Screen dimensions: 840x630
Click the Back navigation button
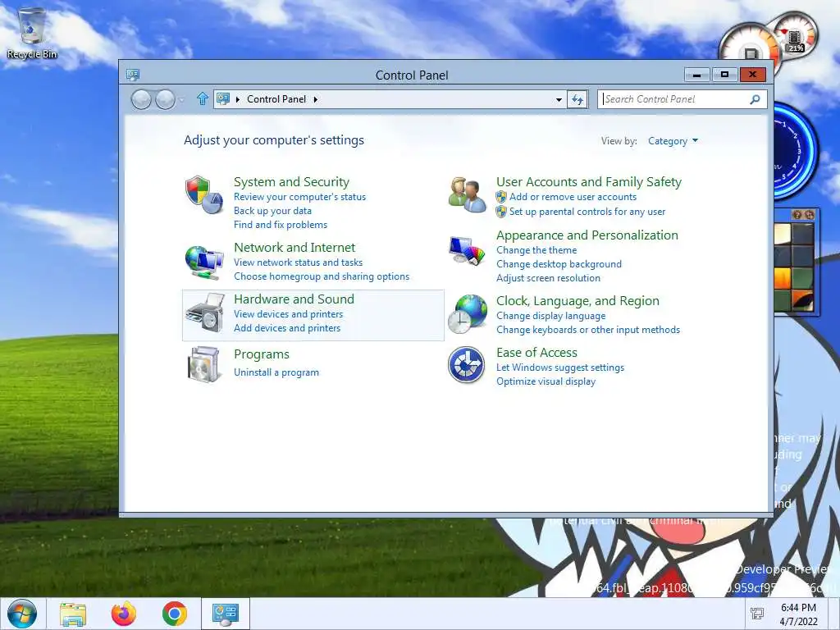[141, 99]
